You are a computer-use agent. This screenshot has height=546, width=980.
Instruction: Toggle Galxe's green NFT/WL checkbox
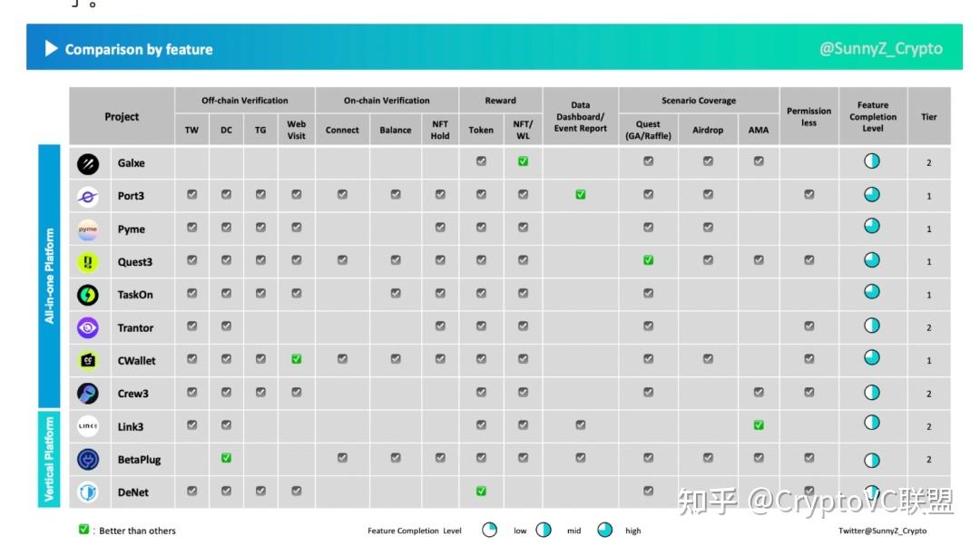coord(524,161)
